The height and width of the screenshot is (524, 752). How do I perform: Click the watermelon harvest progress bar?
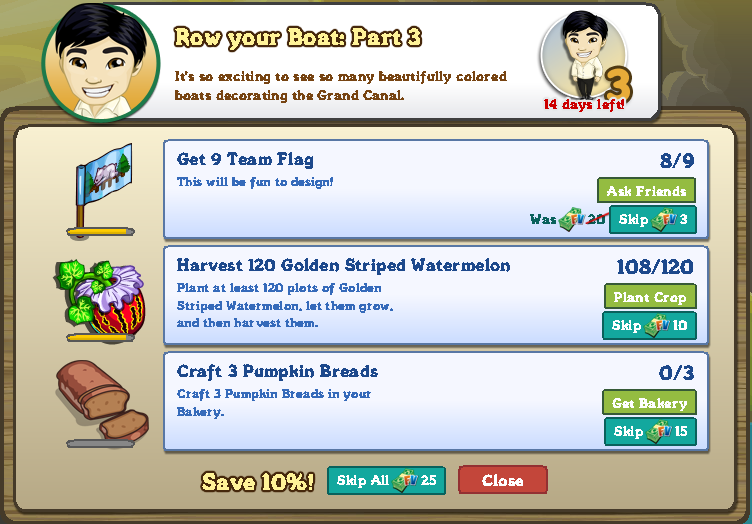100,338
